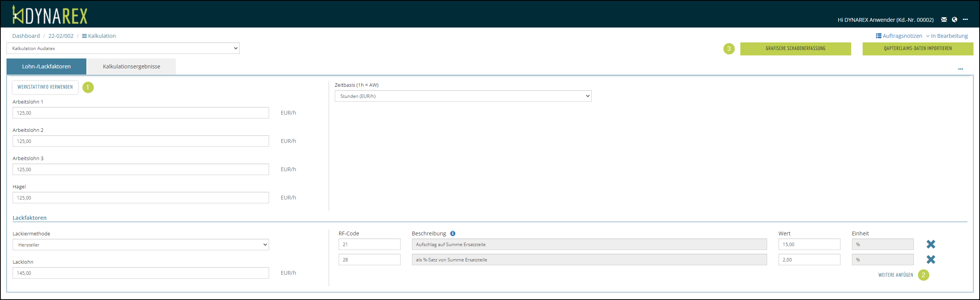Open the three-dots menu below import button
Viewport: 980px width, 300px height.
[961, 69]
